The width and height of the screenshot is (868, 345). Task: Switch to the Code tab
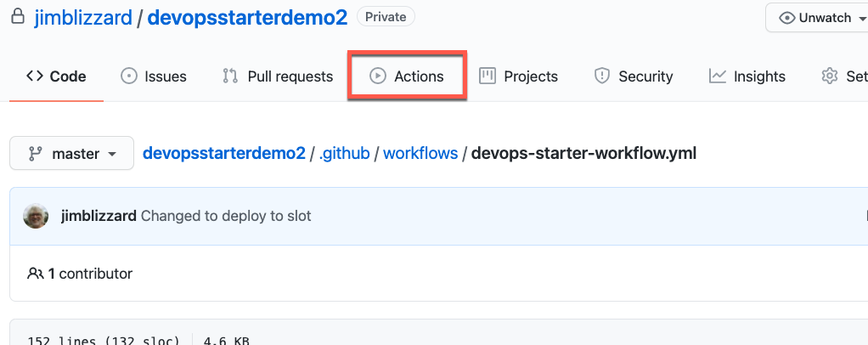56,76
